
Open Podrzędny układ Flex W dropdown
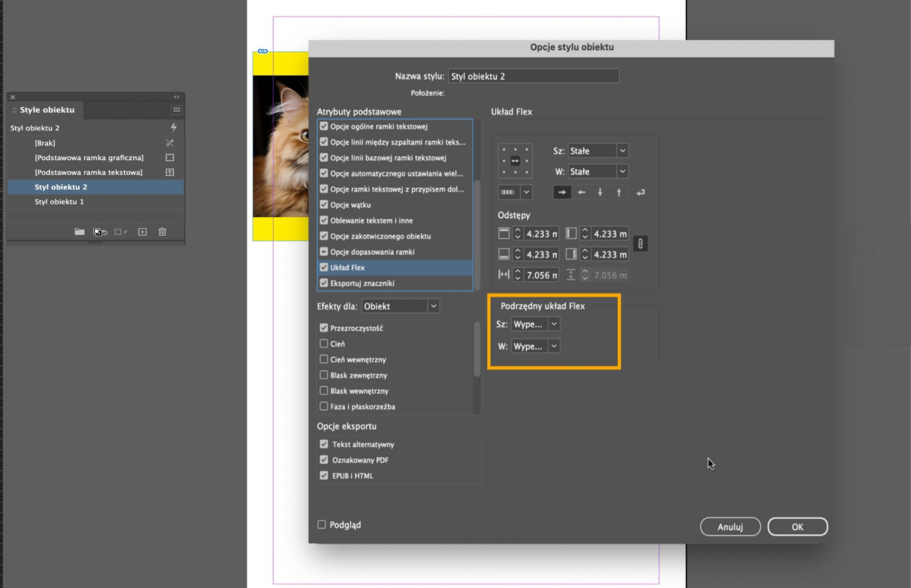click(x=536, y=346)
